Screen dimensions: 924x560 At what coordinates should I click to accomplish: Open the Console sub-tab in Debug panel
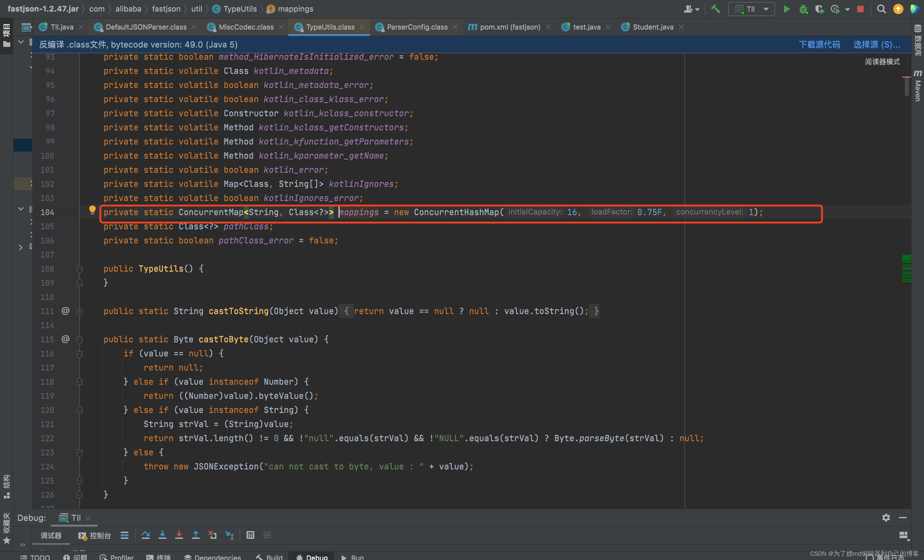94,536
